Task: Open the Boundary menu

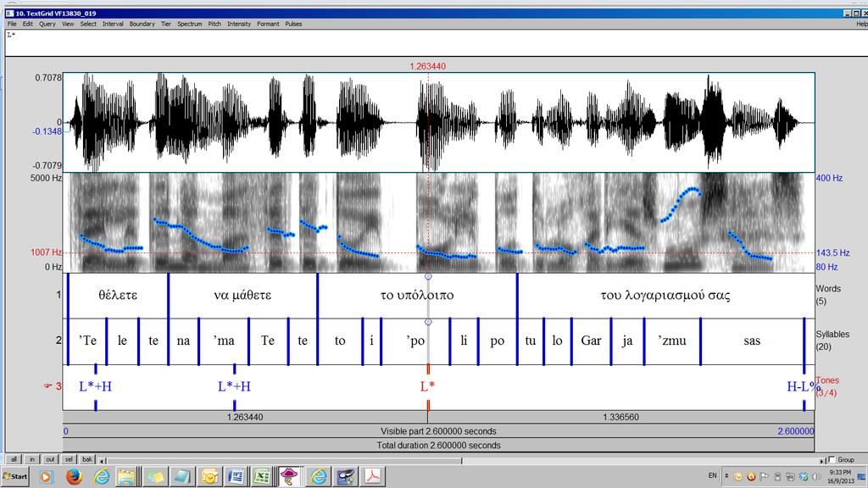Action: (x=142, y=24)
